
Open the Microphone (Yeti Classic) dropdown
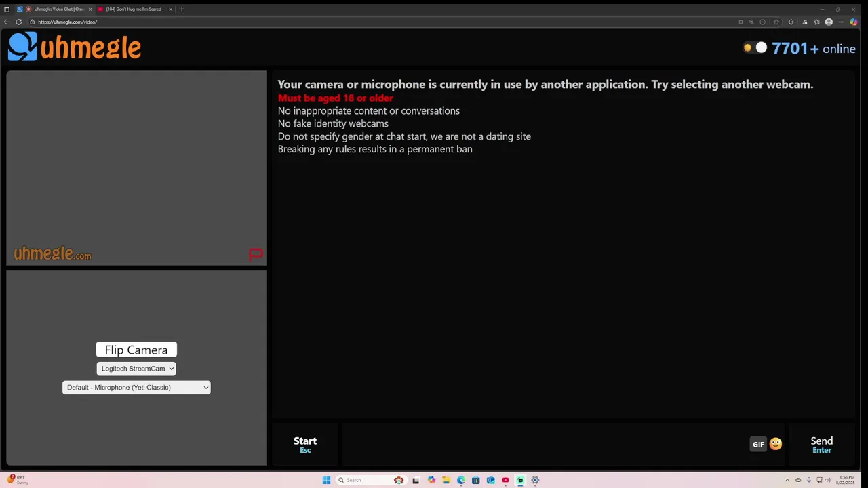(136, 388)
